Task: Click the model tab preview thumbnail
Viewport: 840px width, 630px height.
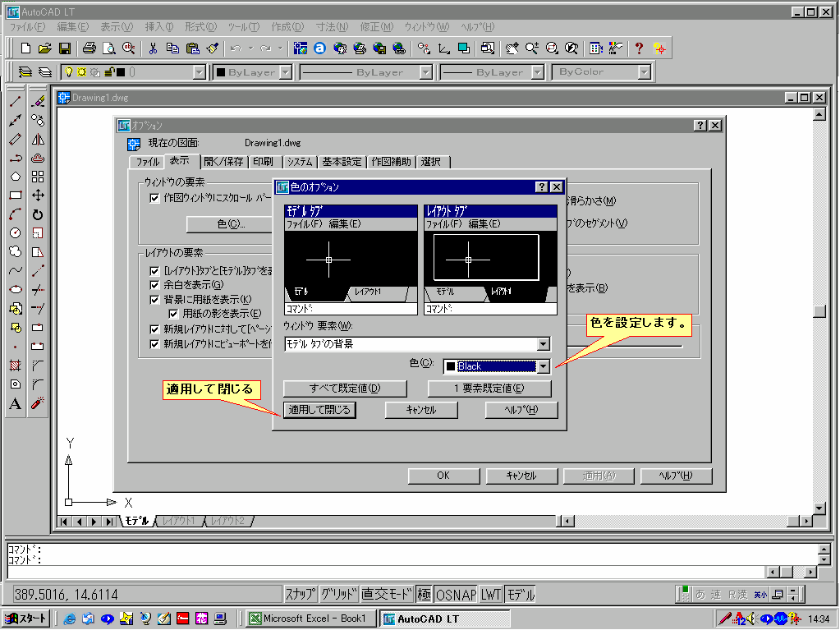Action: [x=351, y=260]
